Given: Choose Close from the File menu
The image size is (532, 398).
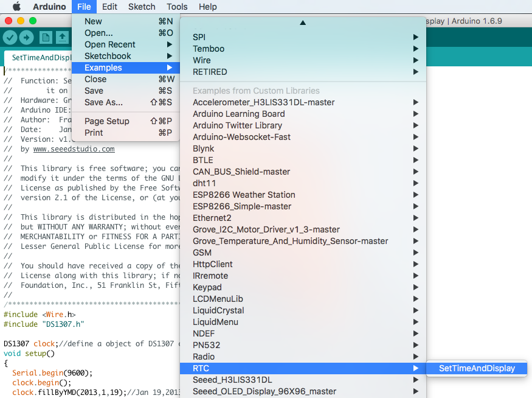Looking at the screenshot, I should (x=125, y=79).
